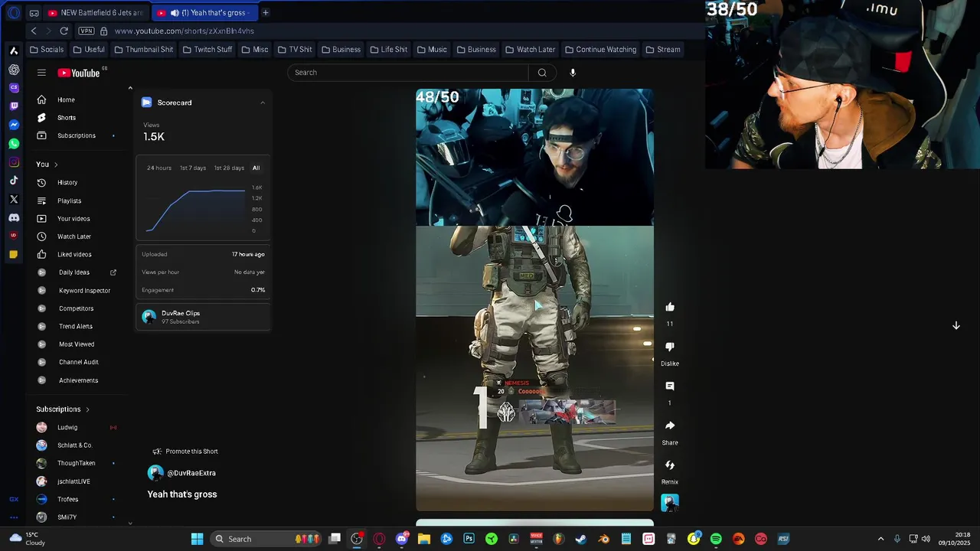980x551 pixels.
Task: Reload the page
Action: pos(64,31)
